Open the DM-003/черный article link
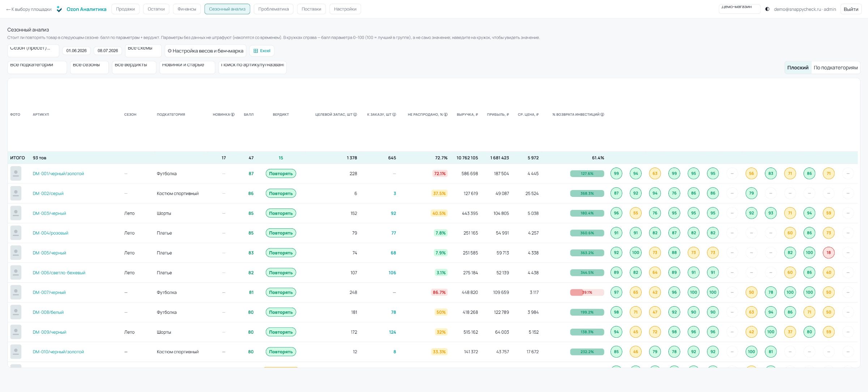This screenshot has width=868, height=392. coord(50,213)
